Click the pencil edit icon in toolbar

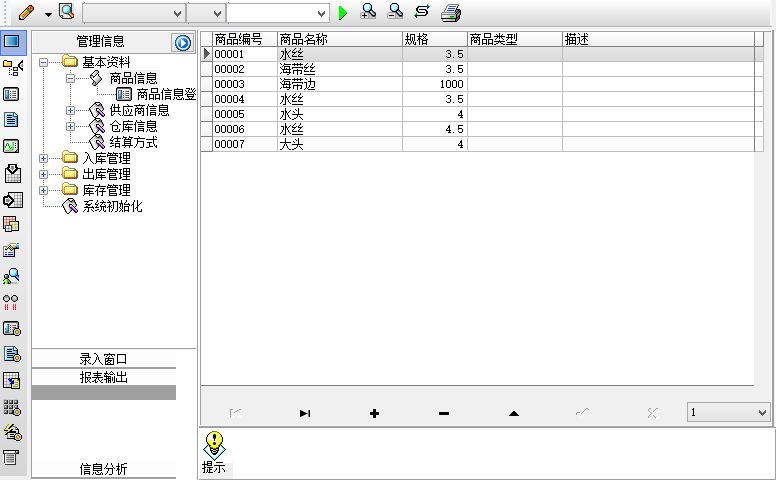pos(26,12)
